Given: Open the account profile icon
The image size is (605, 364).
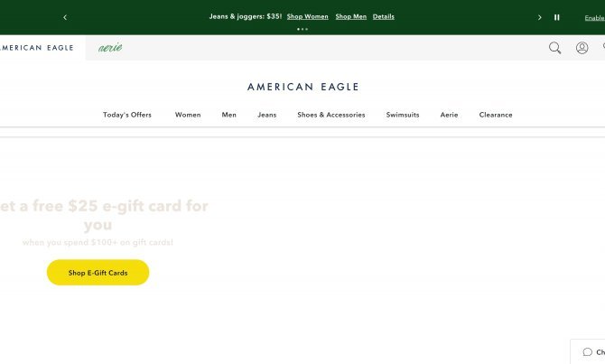Looking at the screenshot, I should 582,48.
